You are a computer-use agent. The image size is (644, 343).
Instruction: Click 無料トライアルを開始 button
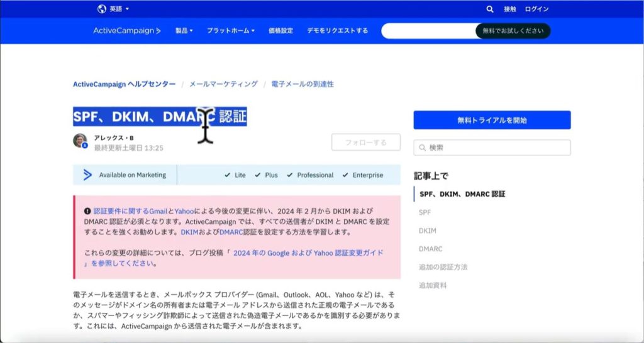tap(492, 120)
